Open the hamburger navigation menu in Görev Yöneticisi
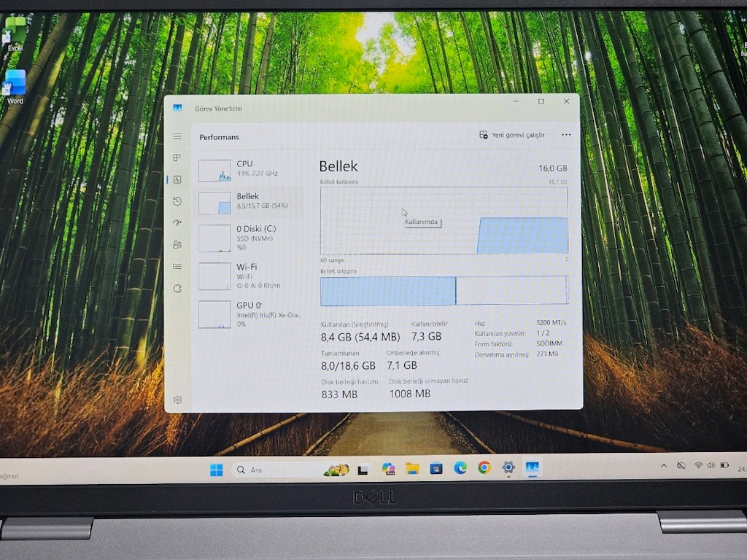Viewport: 747px width, 560px height. pos(177,136)
